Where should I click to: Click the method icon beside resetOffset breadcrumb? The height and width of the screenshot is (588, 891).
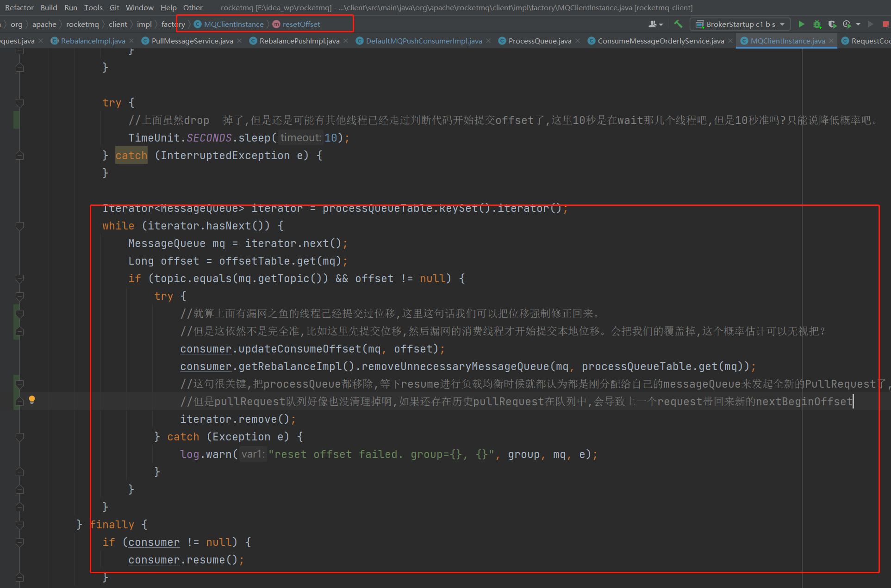(x=276, y=24)
